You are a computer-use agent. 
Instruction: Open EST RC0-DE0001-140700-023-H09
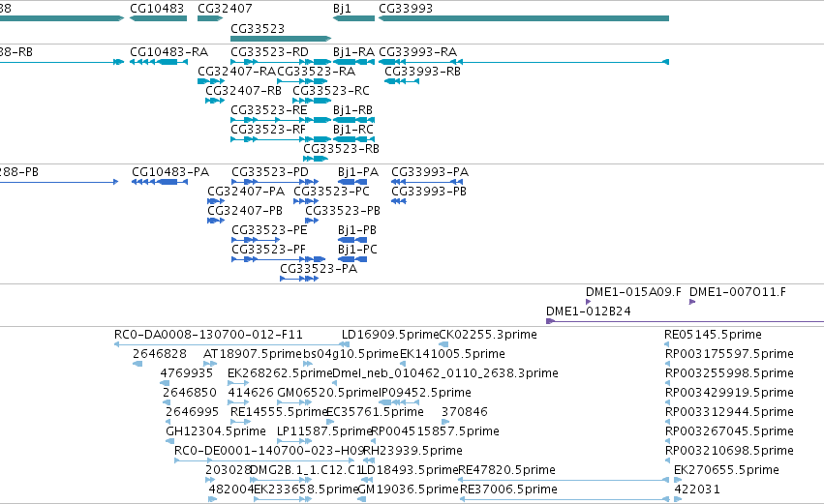(263, 461)
